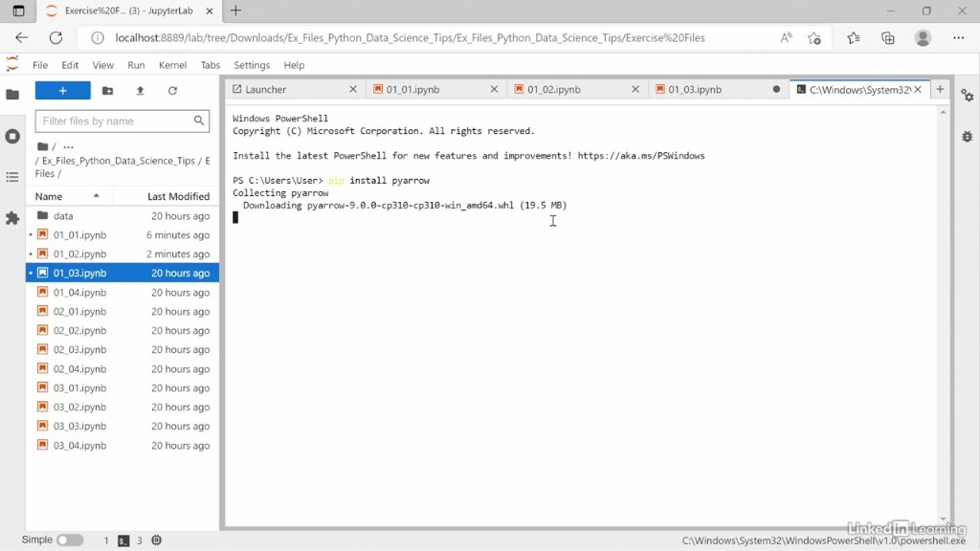Click Ex_Files_Python_Data_Science_Tips breadcrumb link
Screen dimensions: 980x551
click(x=119, y=161)
